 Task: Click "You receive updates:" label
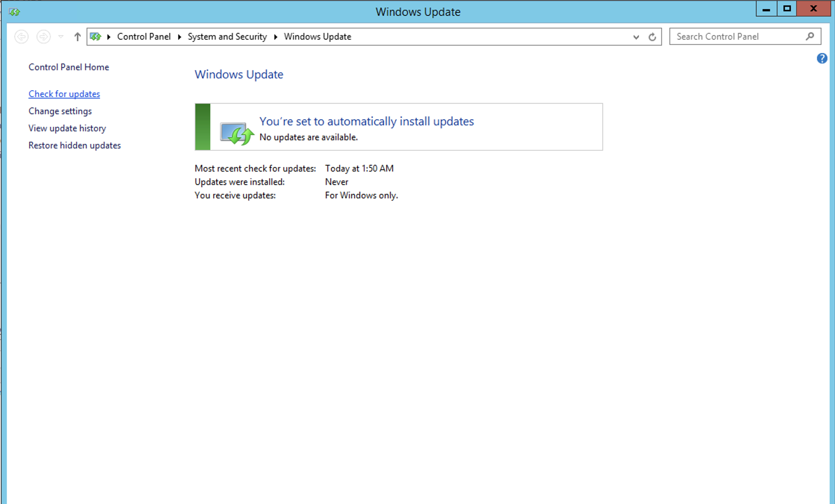(x=235, y=195)
